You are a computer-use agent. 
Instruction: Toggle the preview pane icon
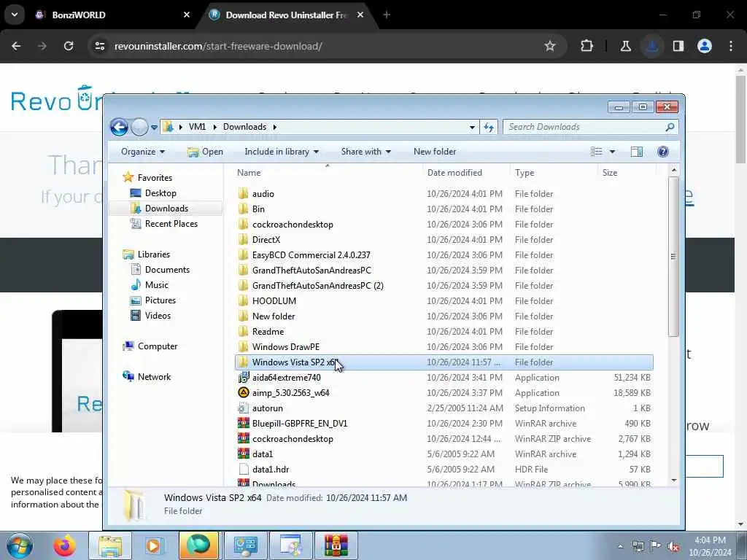(x=636, y=152)
